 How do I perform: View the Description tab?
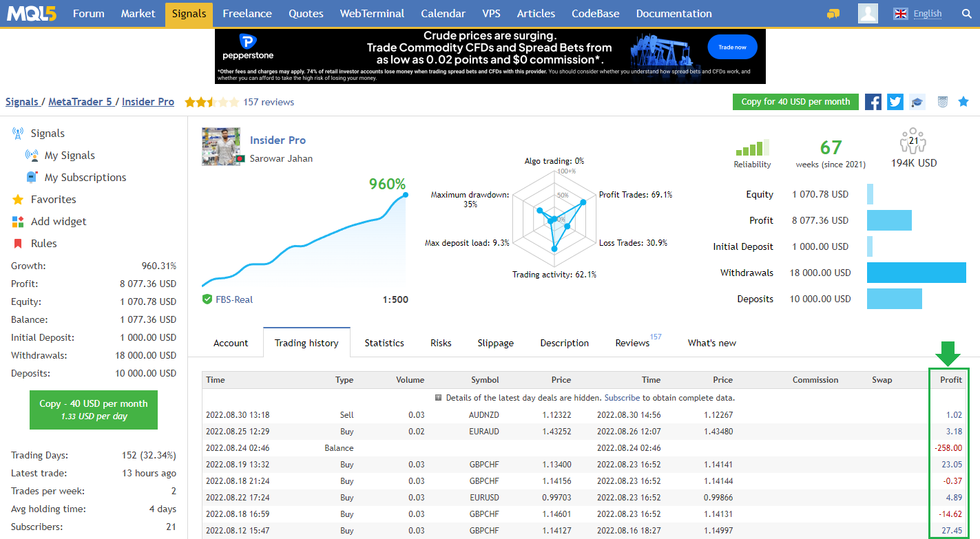tap(565, 343)
